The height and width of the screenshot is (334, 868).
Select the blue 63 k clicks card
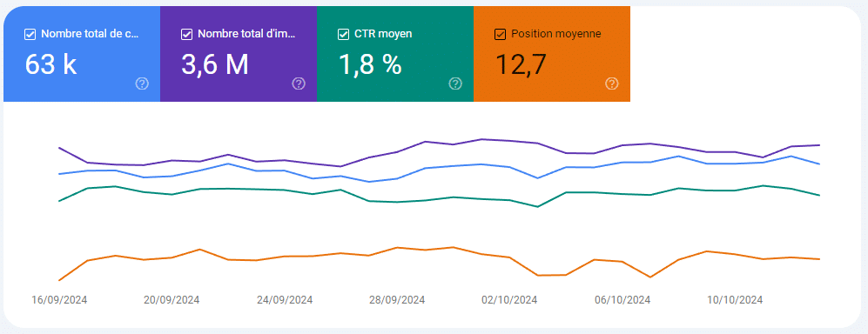pyautogui.click(x=82, y=54)
